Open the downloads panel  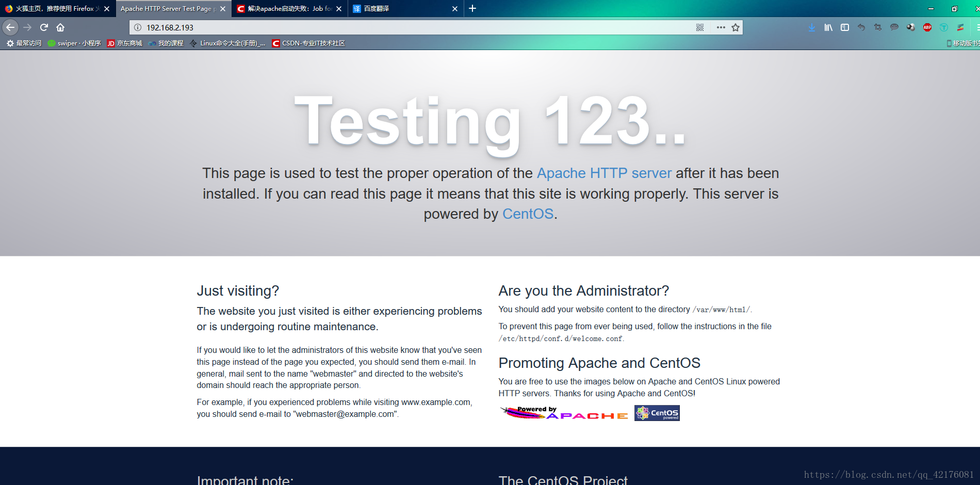coord(812,27)
